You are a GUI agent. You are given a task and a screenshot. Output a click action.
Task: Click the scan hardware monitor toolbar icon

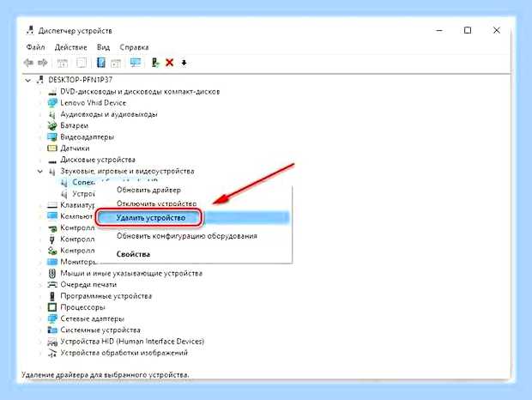136,63
